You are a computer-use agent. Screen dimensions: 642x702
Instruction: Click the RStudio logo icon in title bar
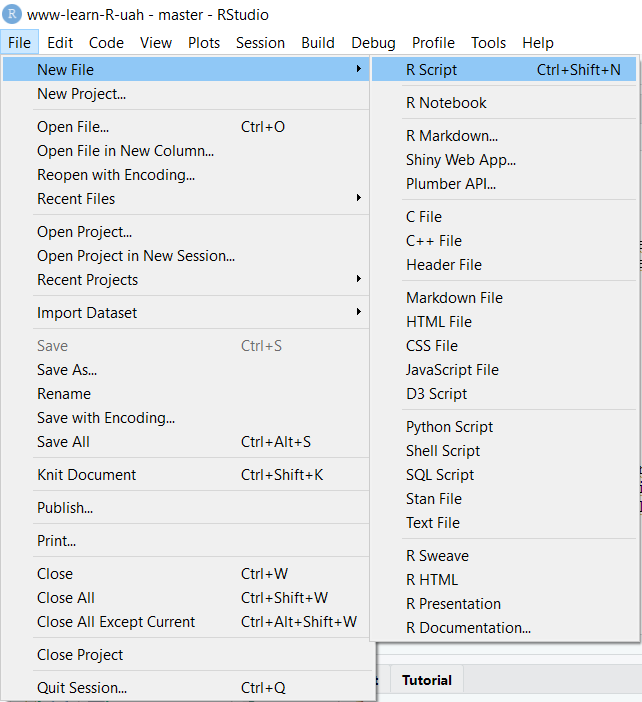point(12,14)
